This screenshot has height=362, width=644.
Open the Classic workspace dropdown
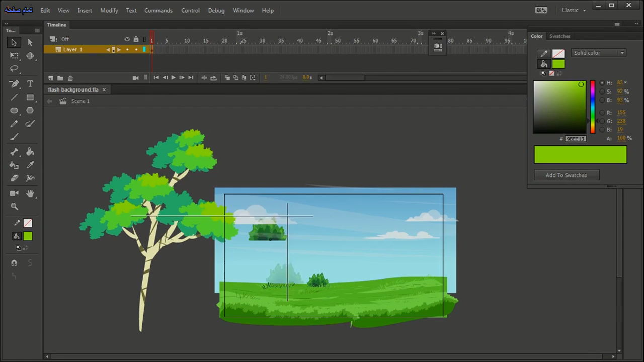[x=574, y=10]
